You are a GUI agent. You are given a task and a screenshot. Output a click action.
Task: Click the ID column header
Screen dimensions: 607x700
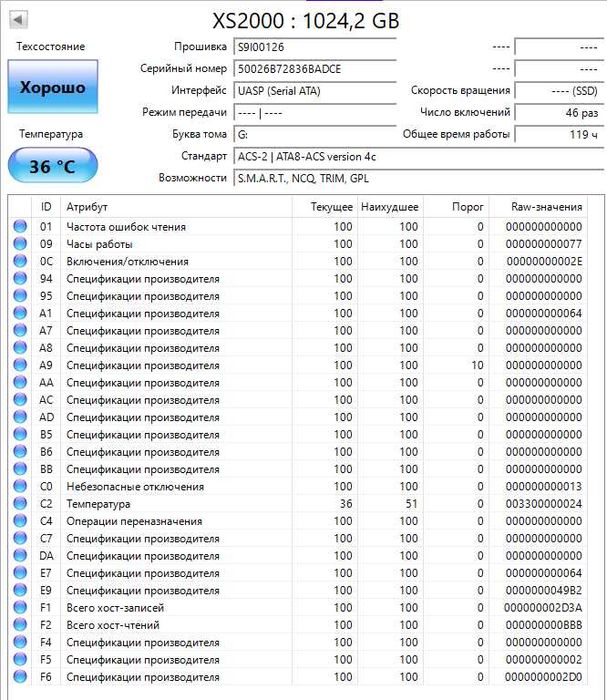(46, 207)
